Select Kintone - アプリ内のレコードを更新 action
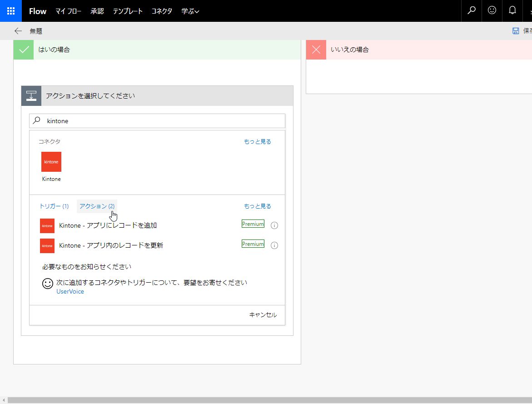This screenshot has width=532, height=404. coord(111,245)
